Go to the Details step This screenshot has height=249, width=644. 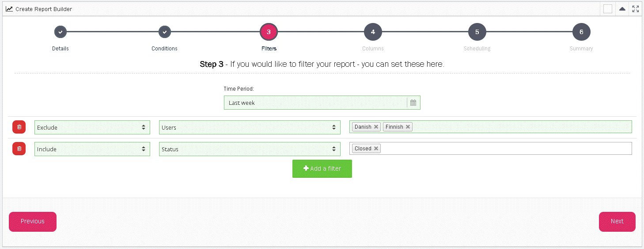coord(61,32)
